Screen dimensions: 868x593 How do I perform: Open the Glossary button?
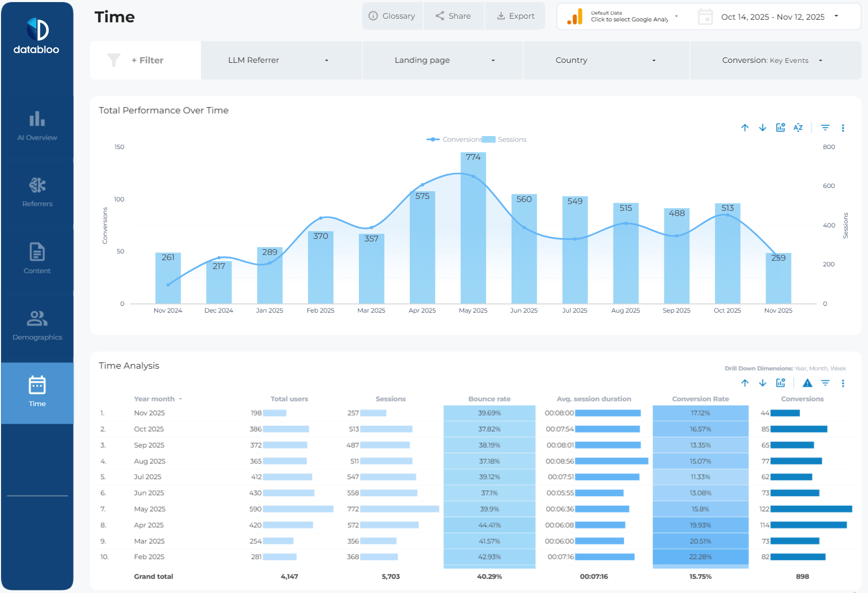pyautogui.click(x=392, y=16)
